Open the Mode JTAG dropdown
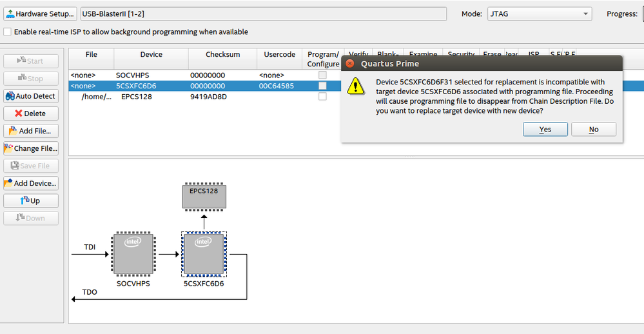 pyautogui.click(x=540, y=14)
